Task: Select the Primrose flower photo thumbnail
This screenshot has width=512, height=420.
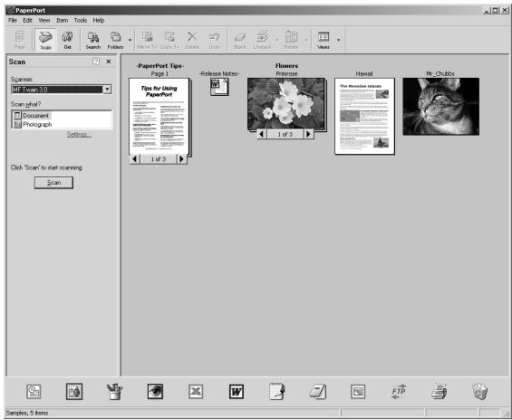Action: tap(286, 104)
